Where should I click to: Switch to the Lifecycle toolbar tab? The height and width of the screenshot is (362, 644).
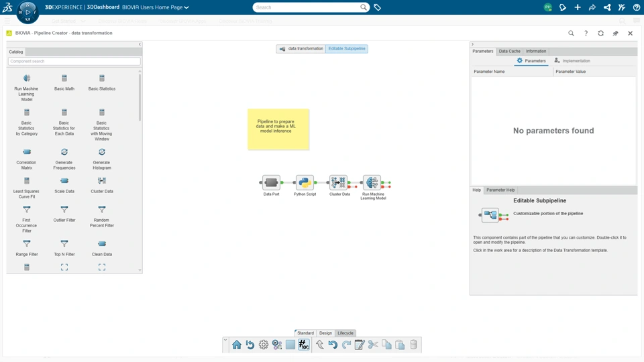click(345, 333)
